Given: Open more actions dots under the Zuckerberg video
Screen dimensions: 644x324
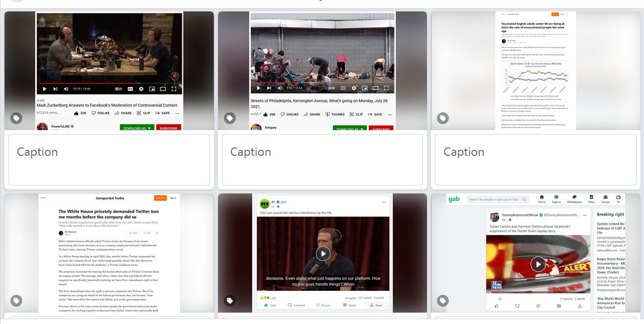Looking at the screenshot, I should 177,113.
